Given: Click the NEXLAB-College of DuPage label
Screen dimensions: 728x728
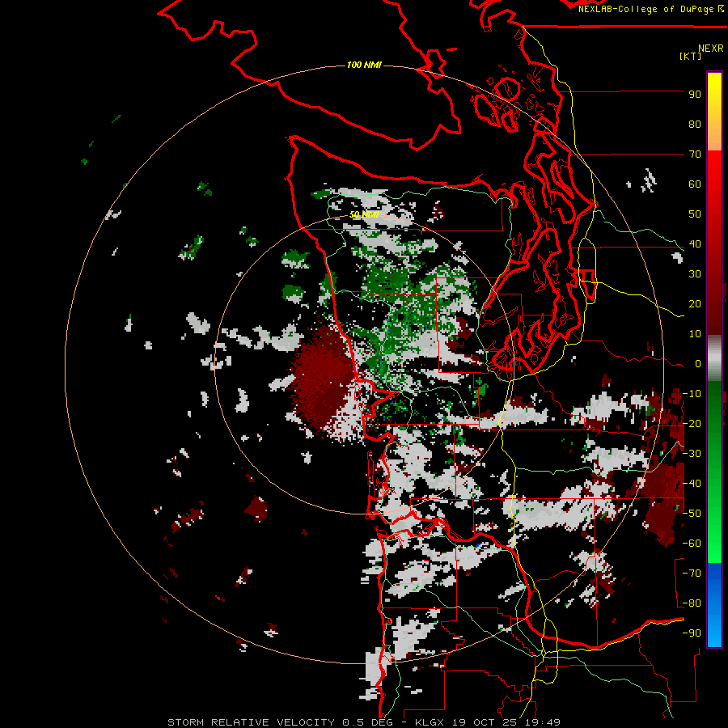Looking at the screenshot, I should click(650, 9).
